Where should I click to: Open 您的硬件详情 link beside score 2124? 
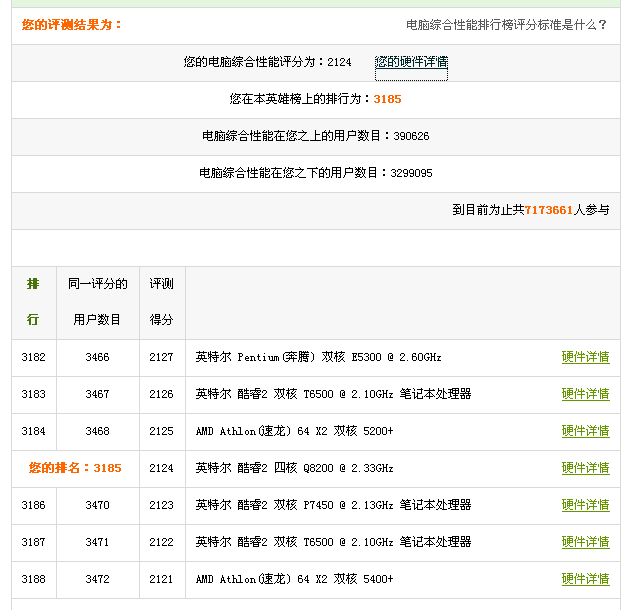[411, 62]
